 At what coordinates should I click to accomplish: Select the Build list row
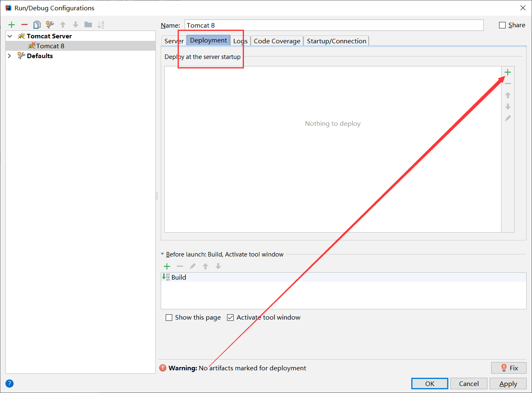click(x=344, y=277)
